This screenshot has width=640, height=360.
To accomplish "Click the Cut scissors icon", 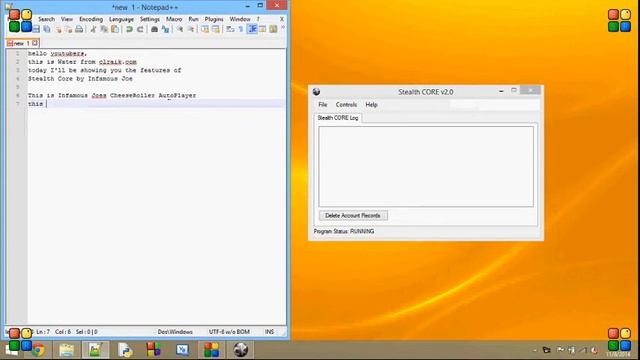I will (x=93, y=29).
